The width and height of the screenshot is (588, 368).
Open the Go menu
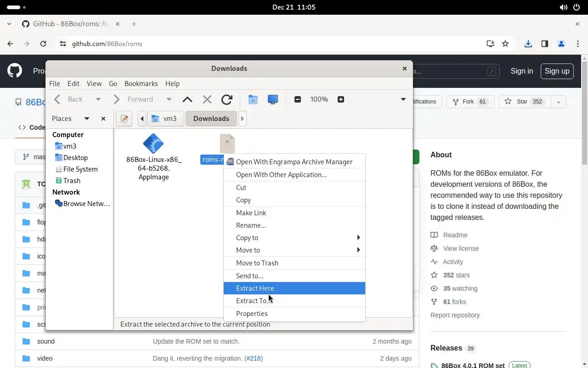[x=113, y=84]
